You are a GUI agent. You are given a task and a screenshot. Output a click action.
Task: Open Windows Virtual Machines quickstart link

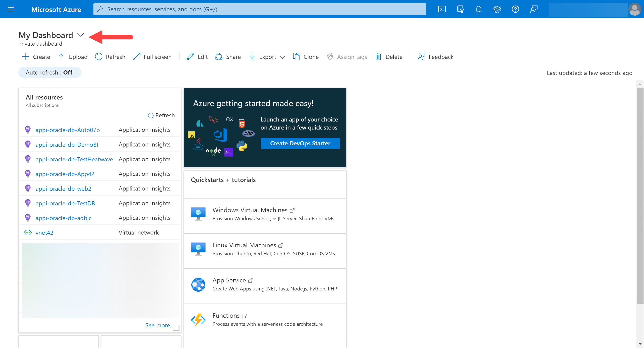pos(253,210)
